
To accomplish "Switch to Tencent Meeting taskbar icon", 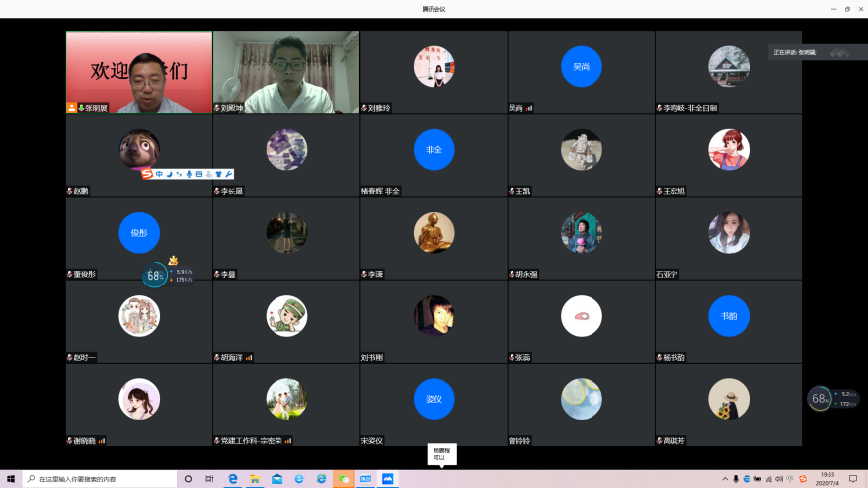I will pyautogui.click(x=388, y=479).
